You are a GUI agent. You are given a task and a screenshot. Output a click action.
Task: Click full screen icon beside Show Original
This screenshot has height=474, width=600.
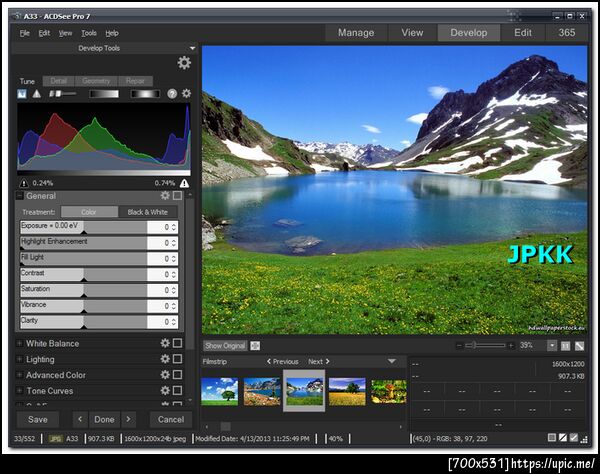[x=255, y=346]
